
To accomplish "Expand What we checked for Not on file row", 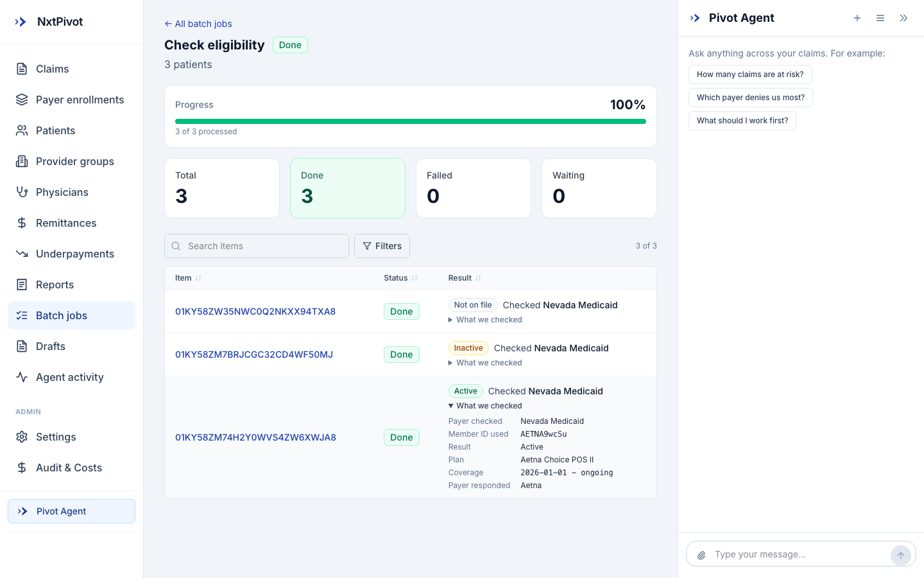I will click(x=485, y=320).
